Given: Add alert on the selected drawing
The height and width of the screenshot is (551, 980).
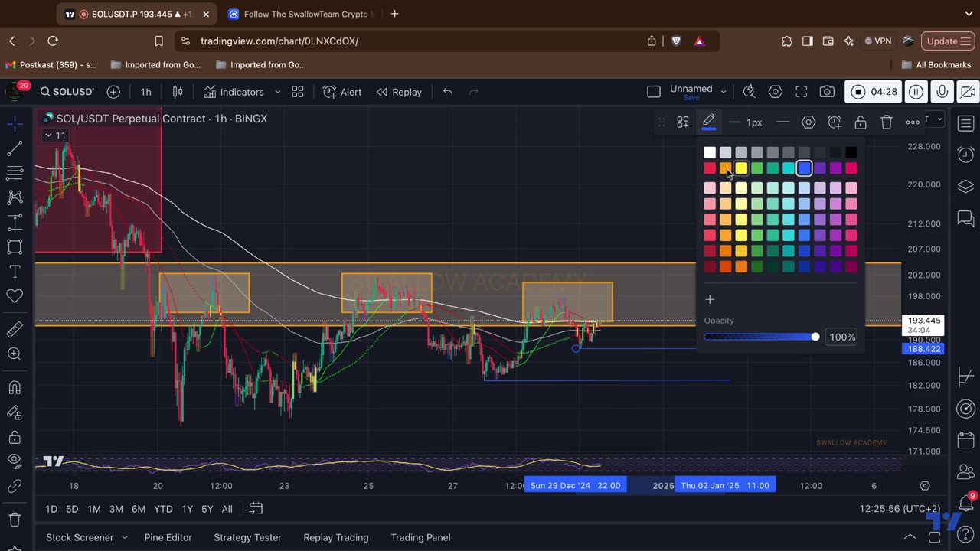Looking at the screenshot, I should (x=835, y=122).
